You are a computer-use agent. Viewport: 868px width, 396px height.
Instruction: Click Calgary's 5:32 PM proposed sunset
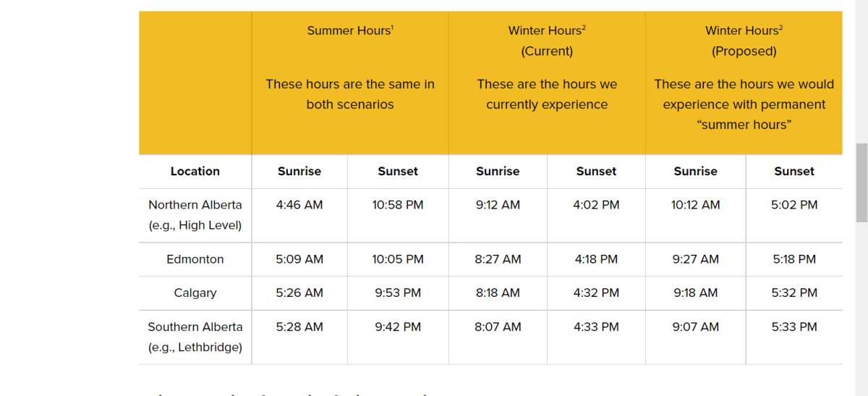794,293
